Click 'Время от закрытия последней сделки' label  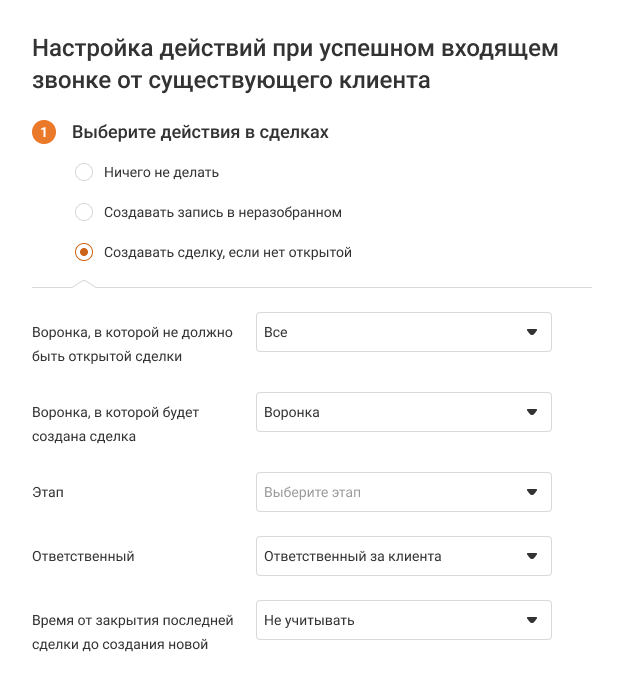coord(132,632)
